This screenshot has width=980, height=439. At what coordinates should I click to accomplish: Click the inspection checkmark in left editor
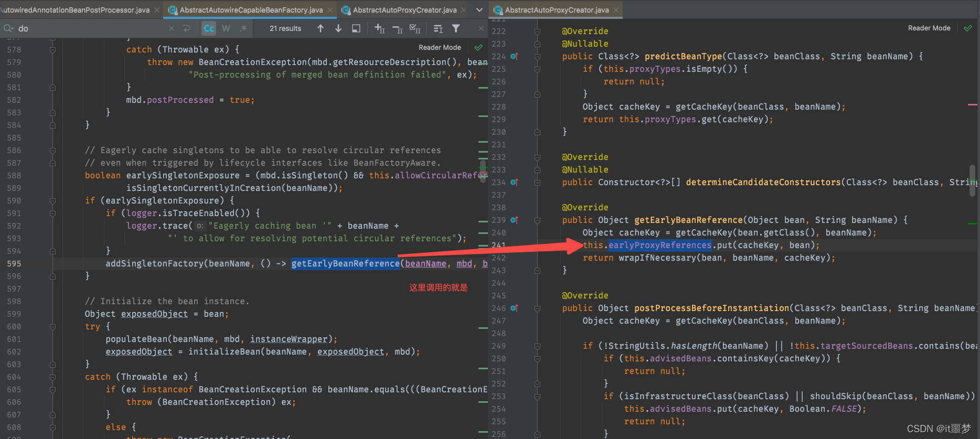pos(478,47)
